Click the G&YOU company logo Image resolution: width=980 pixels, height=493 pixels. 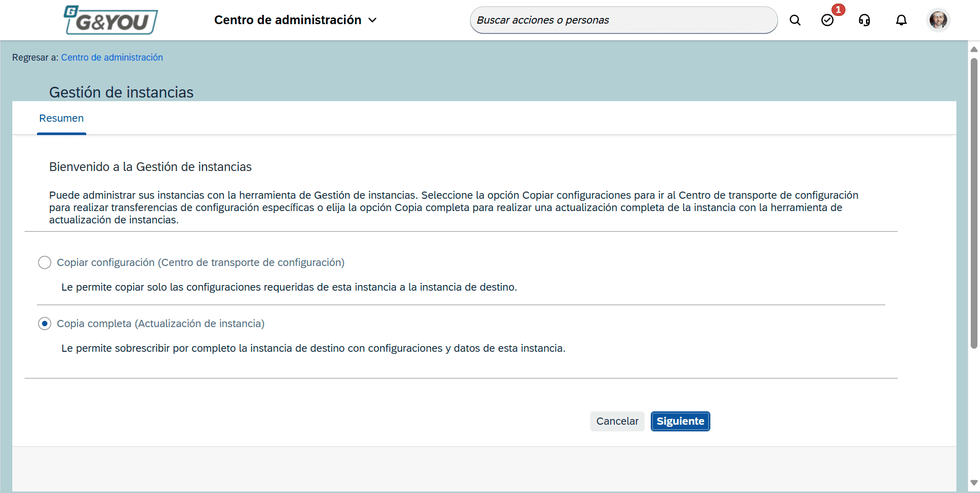click(110, 20)
